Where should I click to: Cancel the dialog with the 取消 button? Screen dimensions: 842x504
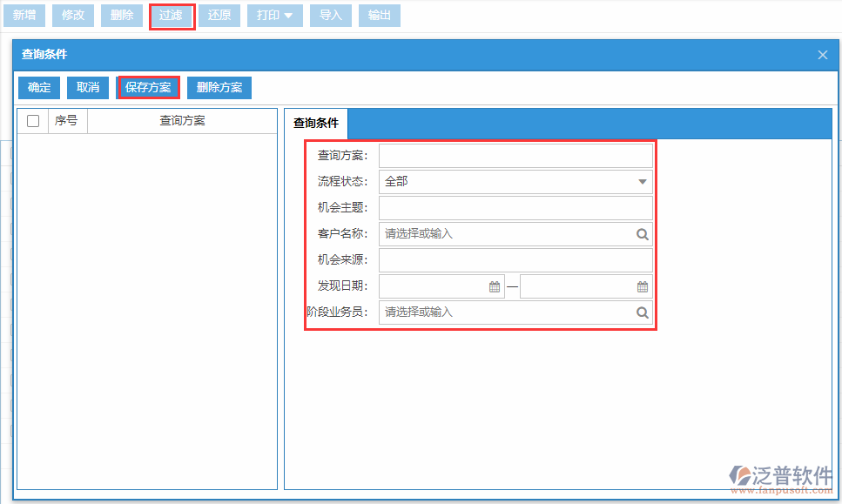[x=87, y=87]
